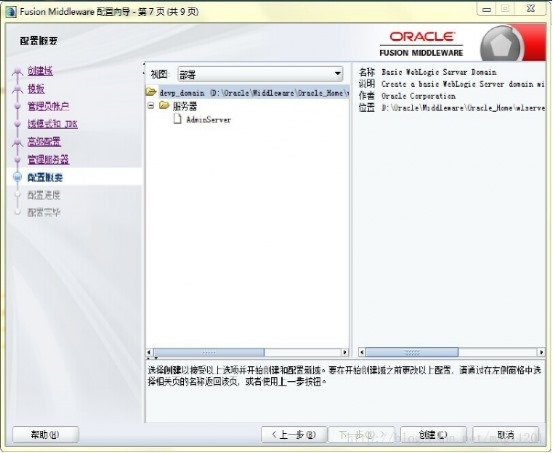The height and width of the screenshot is (453, 553).
Task: Collapse the 服务器 tree node
Action: click(151, 105)
